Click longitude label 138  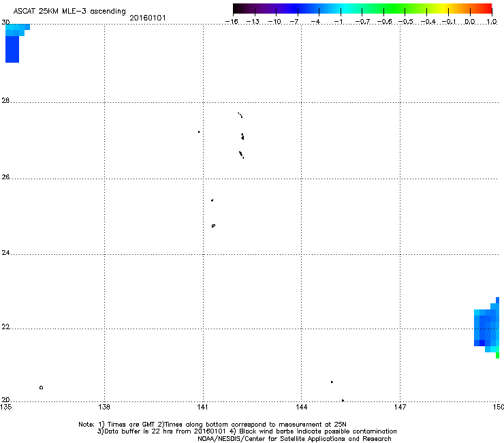[104, 407]
